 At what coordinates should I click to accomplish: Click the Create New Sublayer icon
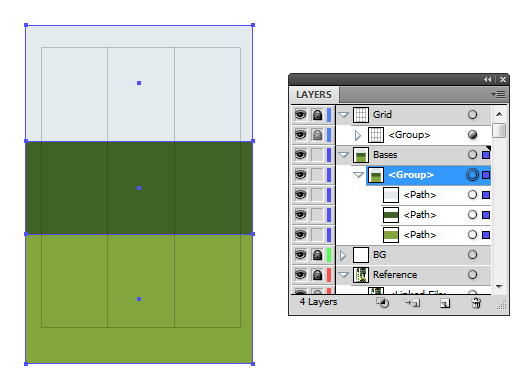coord(412,303)
